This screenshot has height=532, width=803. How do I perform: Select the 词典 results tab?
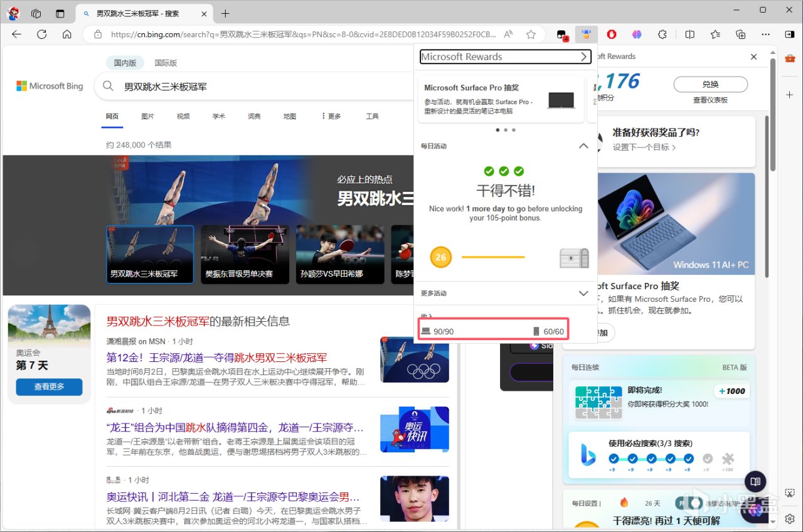coord(254,116)
